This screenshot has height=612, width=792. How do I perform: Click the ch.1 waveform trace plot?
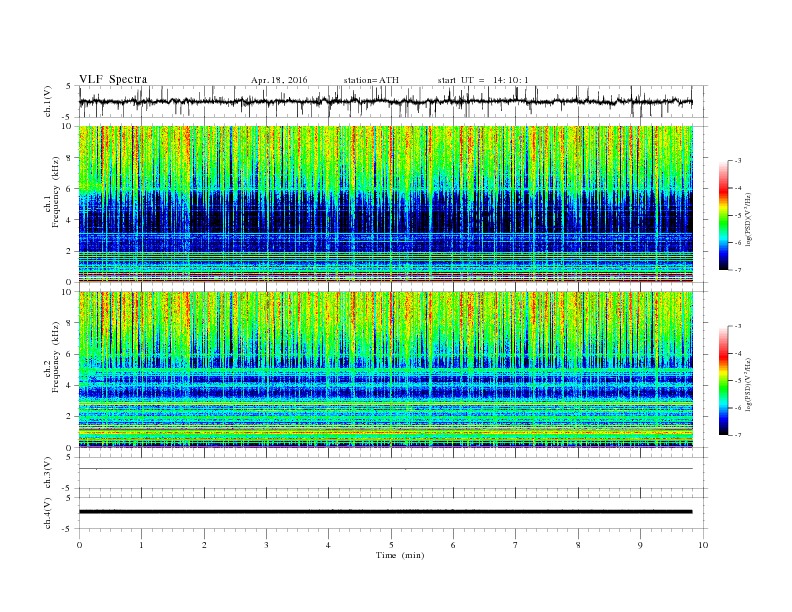[386, 101]
